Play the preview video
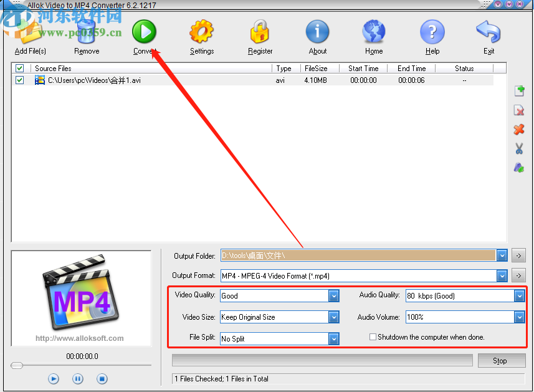534x392 pixels. (x=54, y=379)
